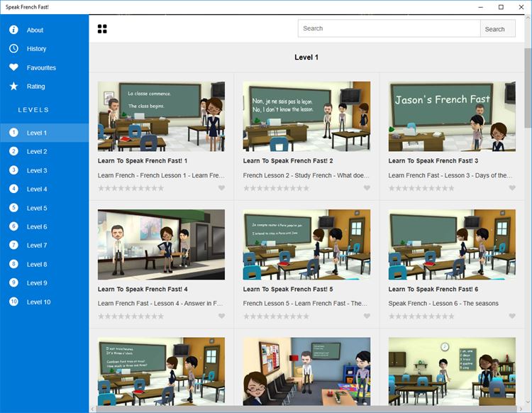The width and height of the screenshot is (532, 413).
Task: Click 'Learn French Fast - Lesson 3' description
Action: tap(450, 175)
